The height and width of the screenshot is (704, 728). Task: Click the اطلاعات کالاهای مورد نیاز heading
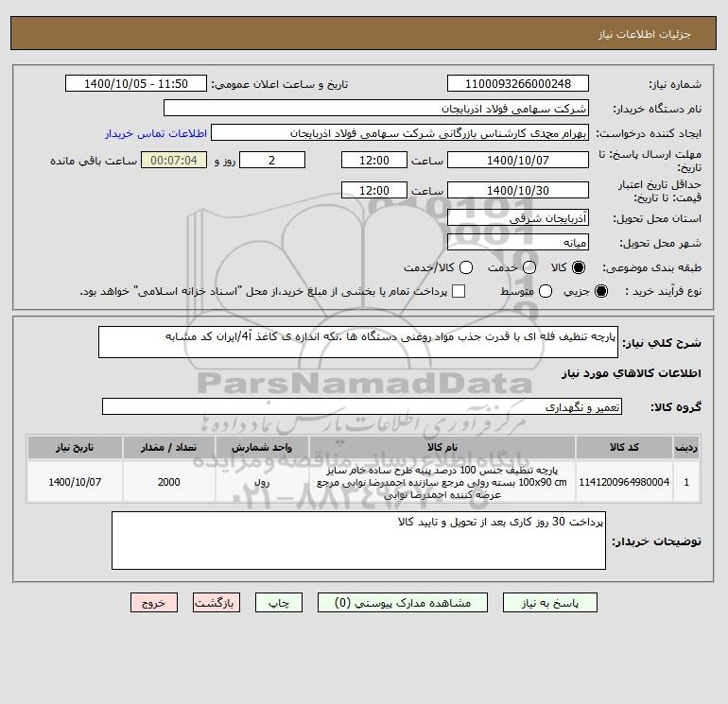coord(631,373)
